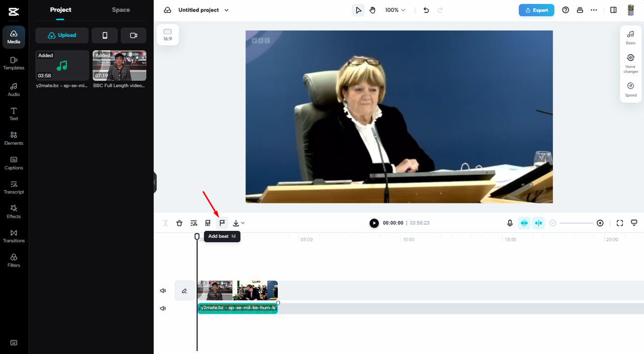Increase timeline zoom using the slider
Screen dimensions: 644x354
point(600,223)
